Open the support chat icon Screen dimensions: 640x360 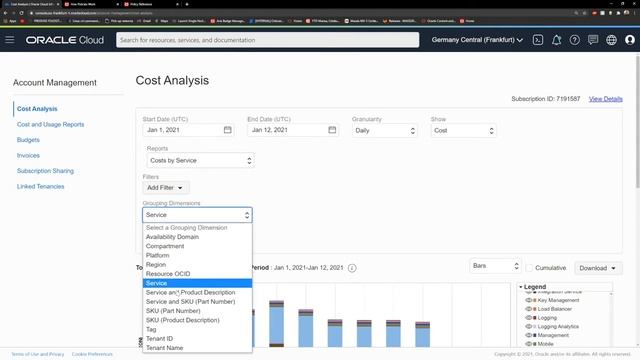click(x=593, y=40)
